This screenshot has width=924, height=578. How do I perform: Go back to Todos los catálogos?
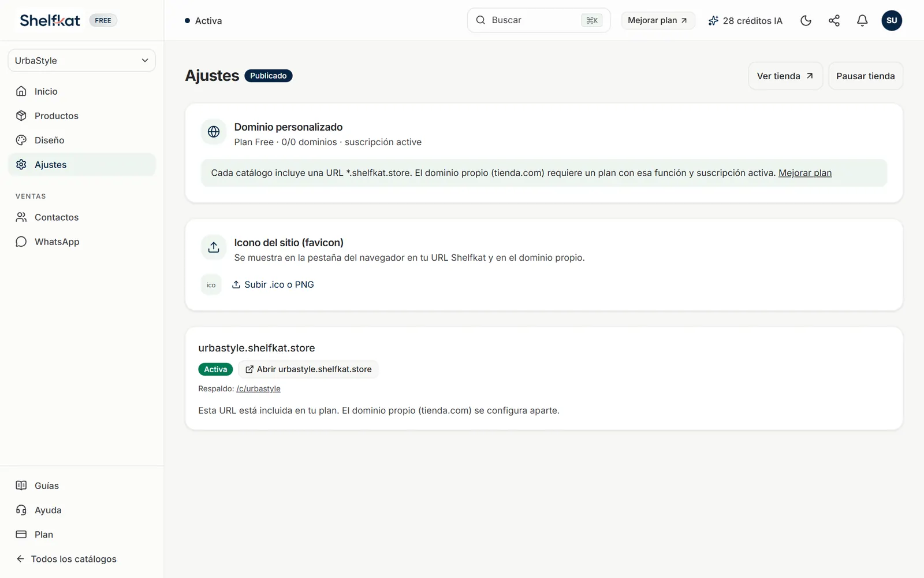pyautogui.click(x=81, y=559)
